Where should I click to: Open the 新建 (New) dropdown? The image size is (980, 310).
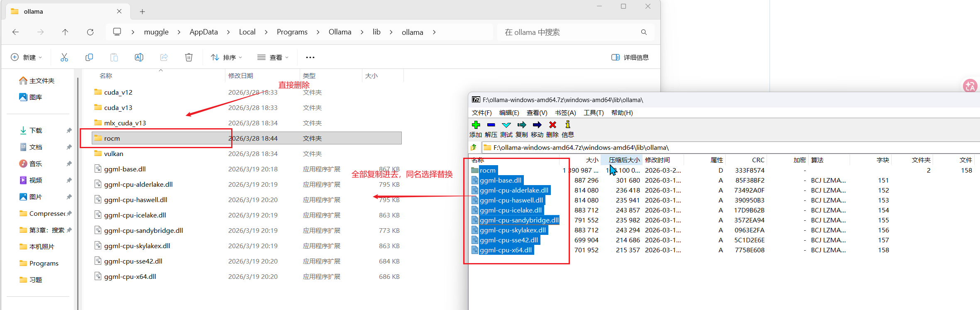[27, 57]
